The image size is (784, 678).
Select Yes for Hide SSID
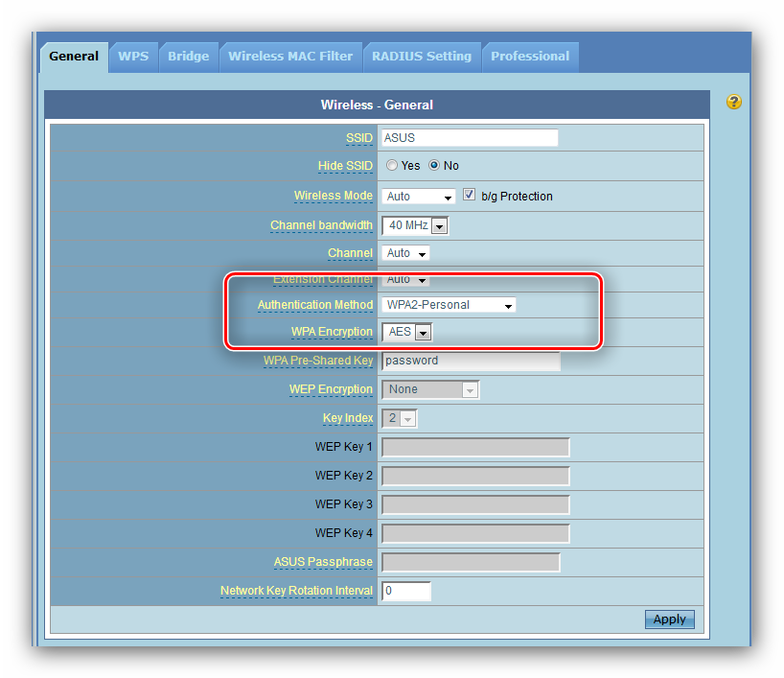[392, 166]
